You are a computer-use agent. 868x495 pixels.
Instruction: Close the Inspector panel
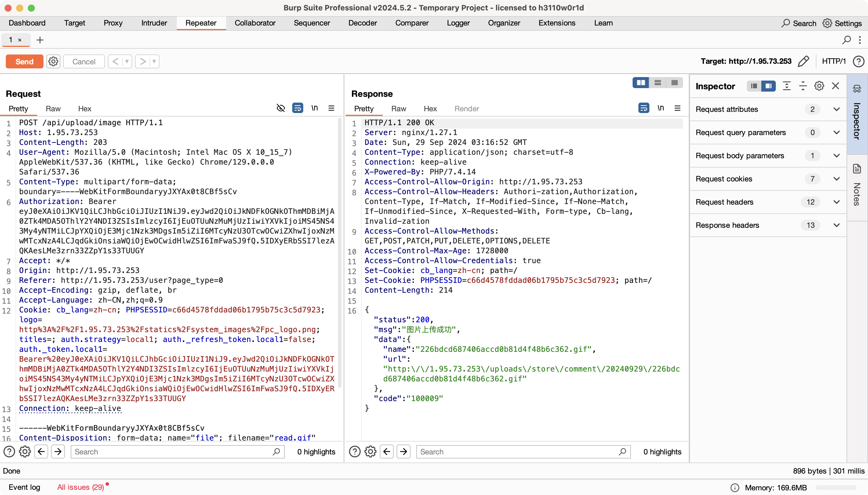point(835,86)
